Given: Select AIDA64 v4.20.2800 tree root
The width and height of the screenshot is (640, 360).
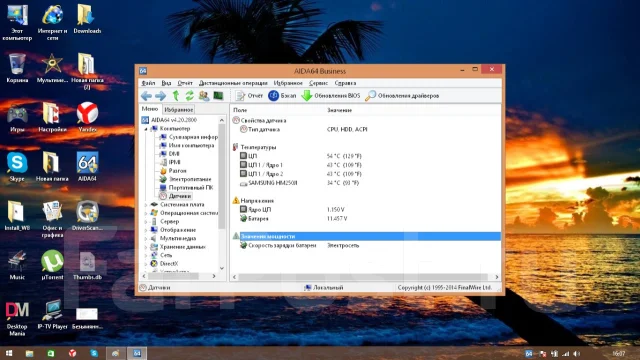Looking at the screenshot, I should (x=169, y=120).
